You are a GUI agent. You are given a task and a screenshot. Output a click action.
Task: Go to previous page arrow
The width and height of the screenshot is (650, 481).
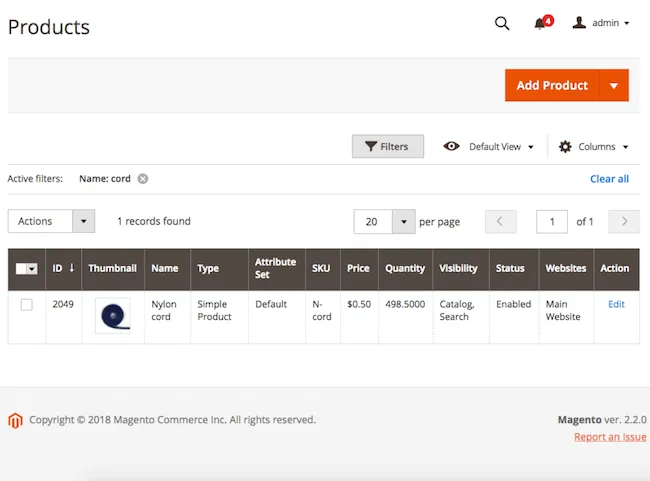point(500,221)
